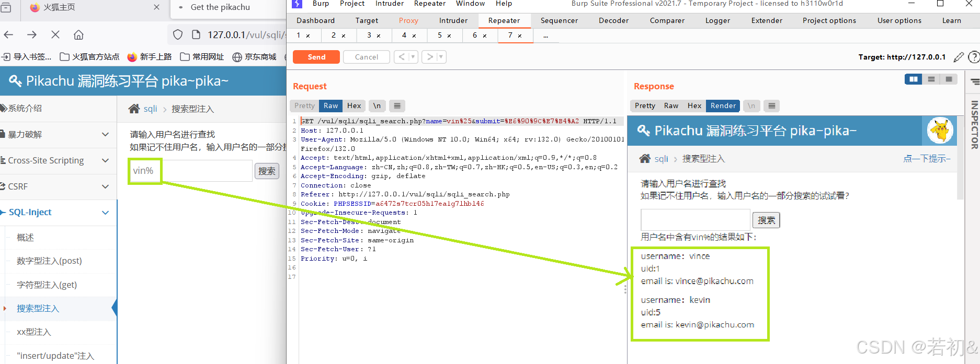Screen dimensions: 980x364
Task: Add new Repeater tab via ellipsis
Action: [545, 36]
